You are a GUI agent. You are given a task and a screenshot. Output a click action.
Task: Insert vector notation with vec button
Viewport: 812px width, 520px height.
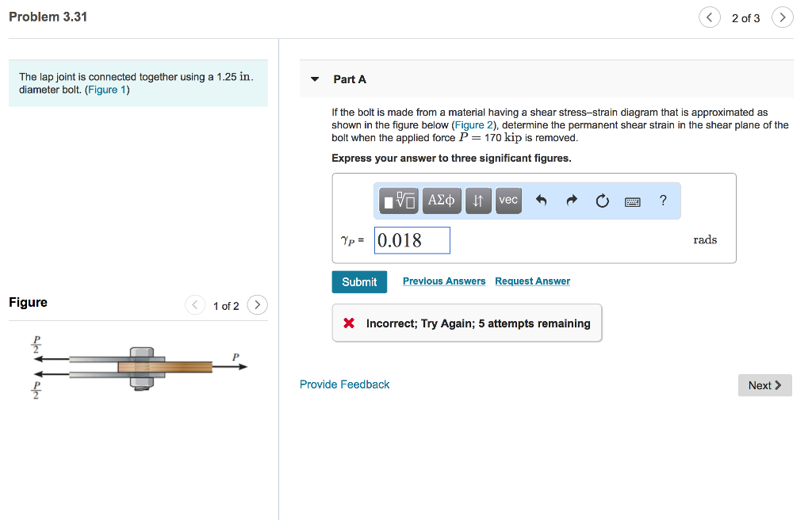(508, 201)
